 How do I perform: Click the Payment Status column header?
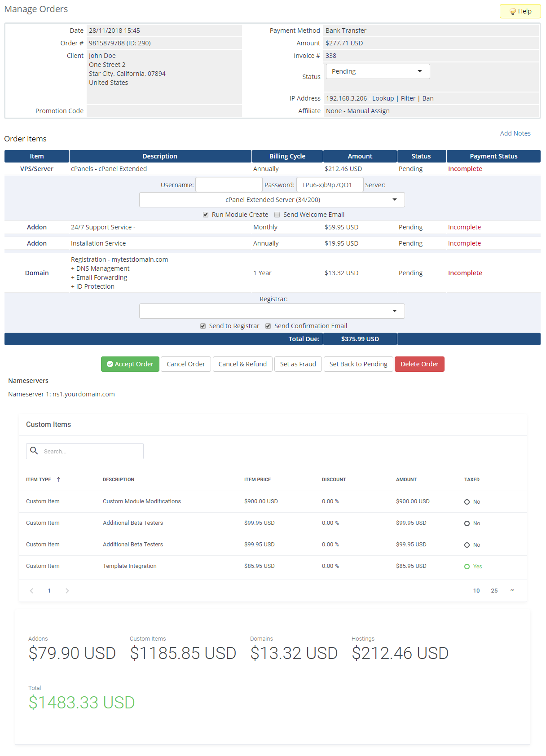(x=493, y=156)
